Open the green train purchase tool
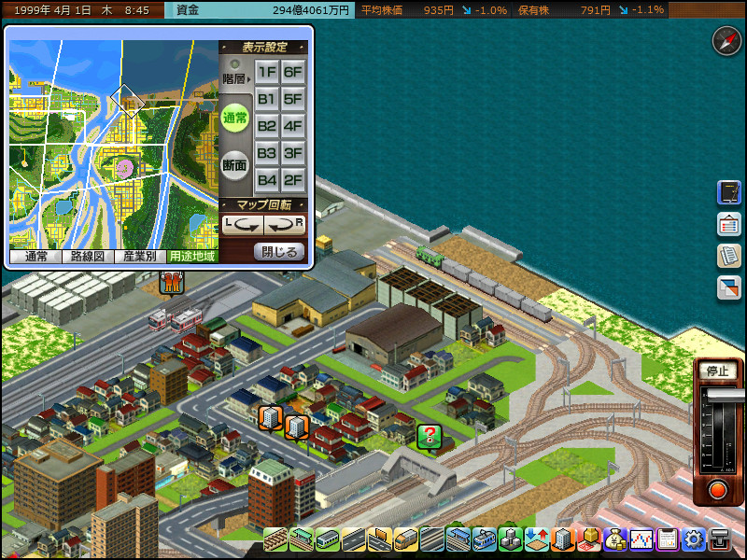 (x=328, y=539)
